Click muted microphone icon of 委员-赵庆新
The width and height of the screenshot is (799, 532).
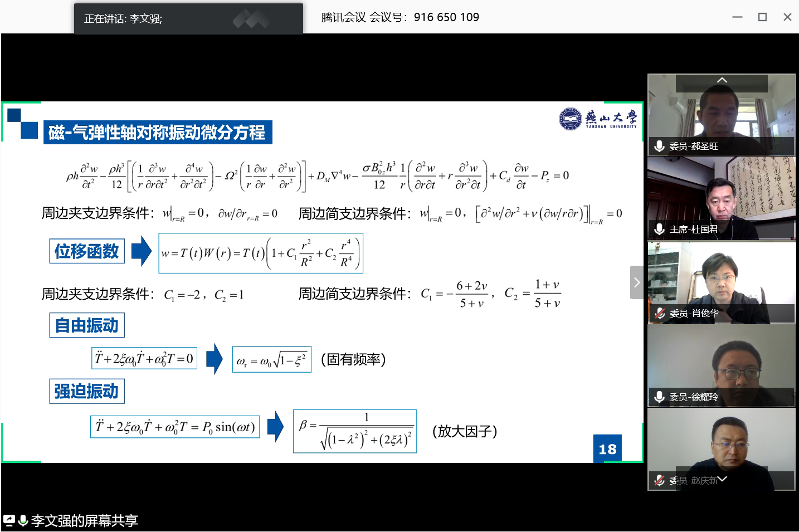659,480
